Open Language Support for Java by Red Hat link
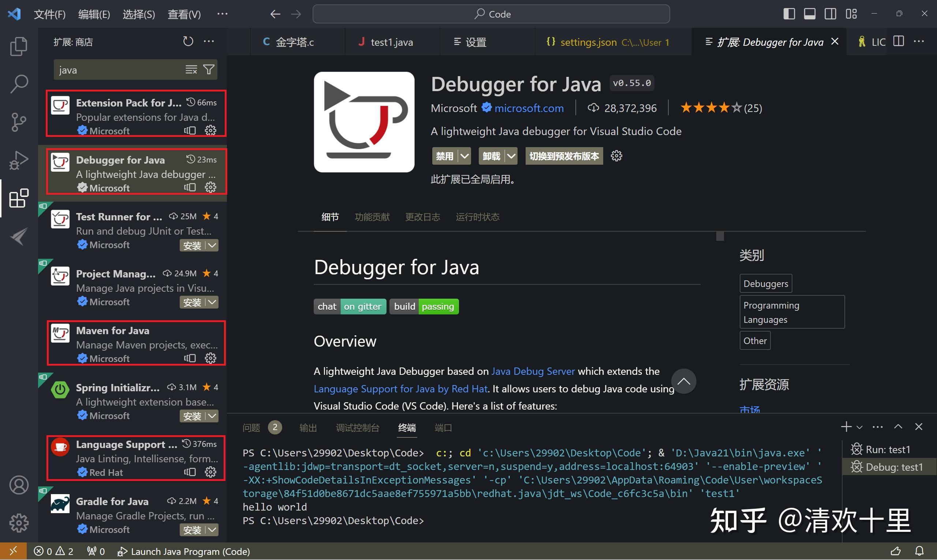 [x=400, y=389]
